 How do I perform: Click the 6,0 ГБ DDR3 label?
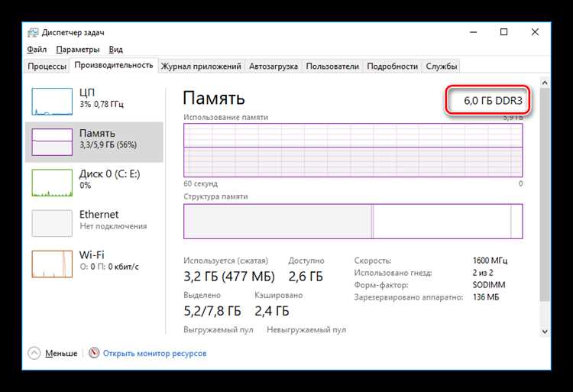(x=493, y=100)
